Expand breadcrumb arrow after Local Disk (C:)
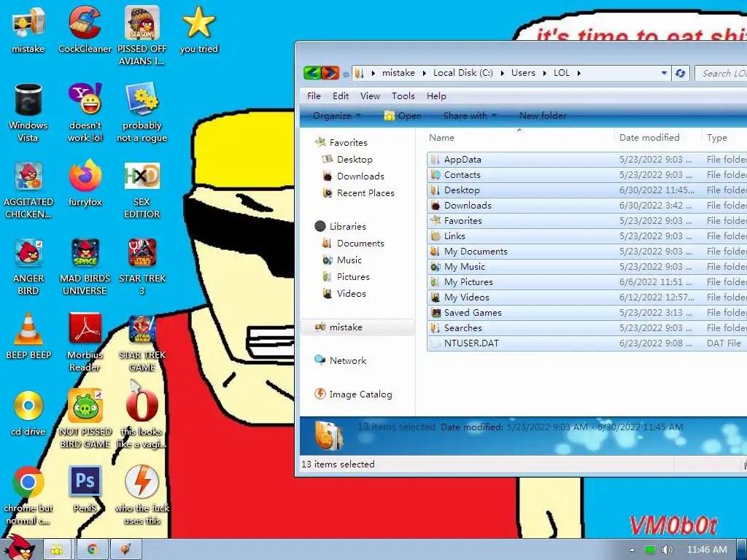Image resolution: width=747 pixels, height=560 pixels. [502, 74]
